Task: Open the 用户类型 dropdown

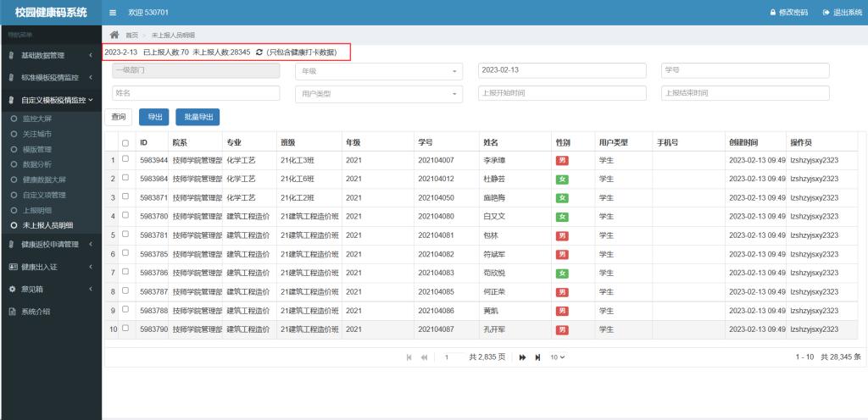Action: pyautogui.click(x=379, y=94)
